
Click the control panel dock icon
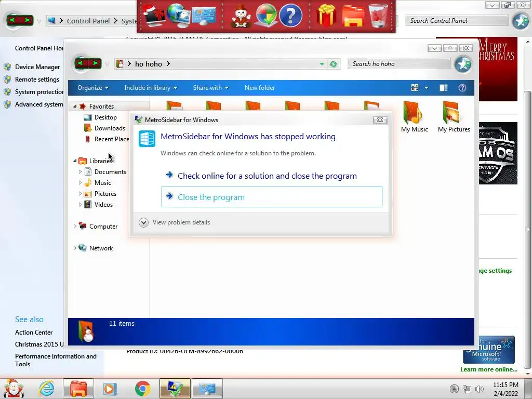pyautogui.click(x=204, y=16)
